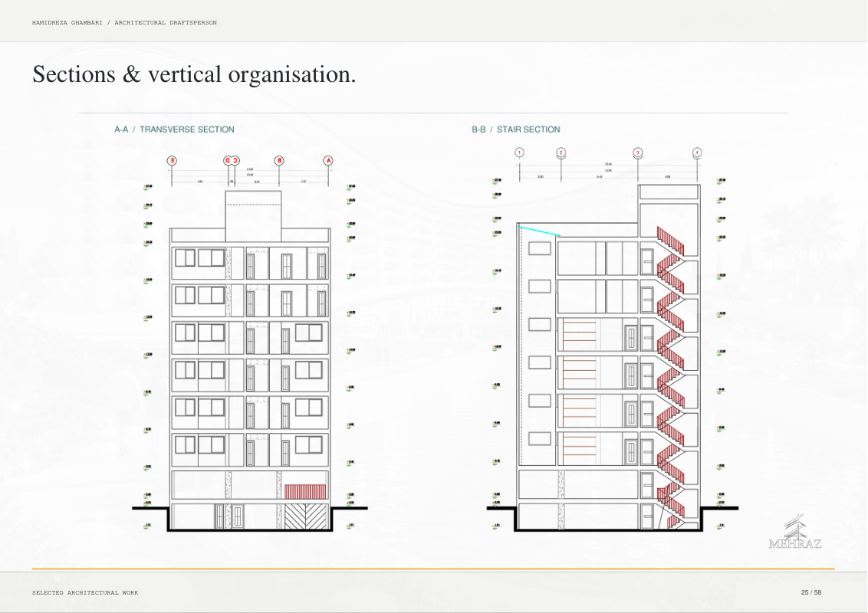This screenshot has height=613, width=868.
Task: Click the page number "25 / 58"
Action: 811,592
